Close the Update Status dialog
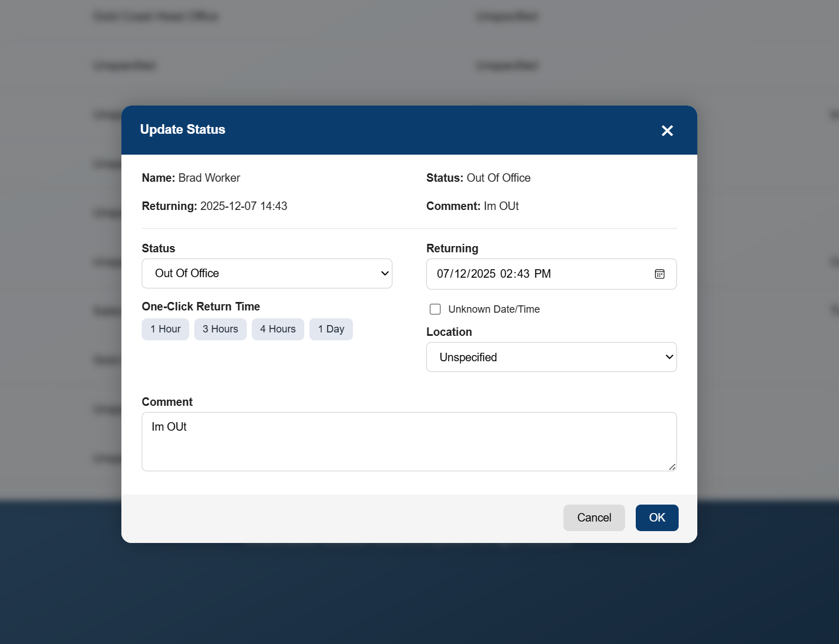The width and height of the screenshot is (839, 644). [667, 130]
